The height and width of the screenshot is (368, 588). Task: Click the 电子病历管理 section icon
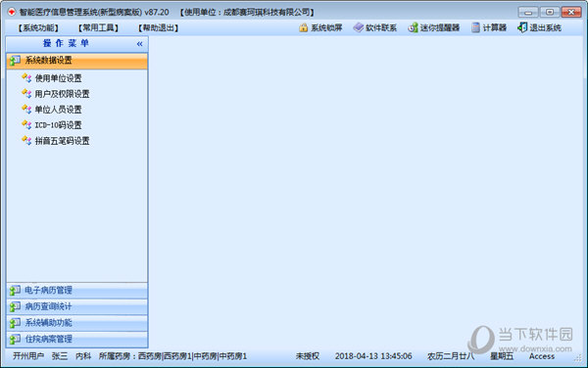15,290
